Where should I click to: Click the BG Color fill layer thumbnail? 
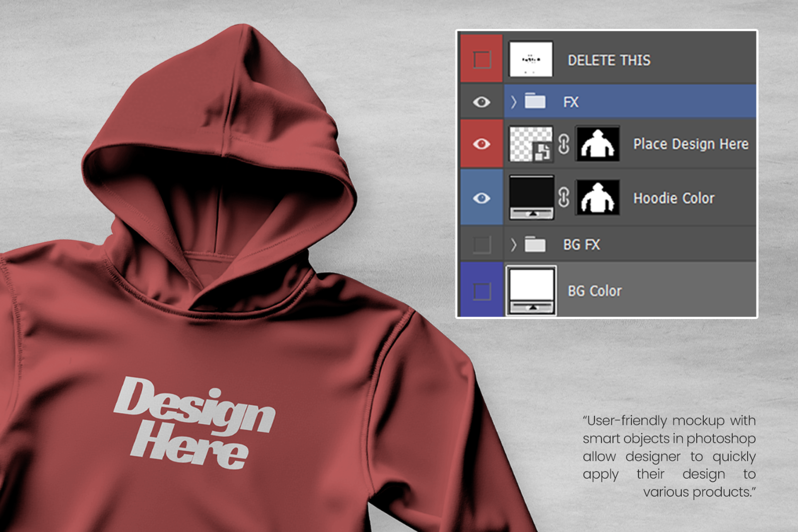pos(531,291)
